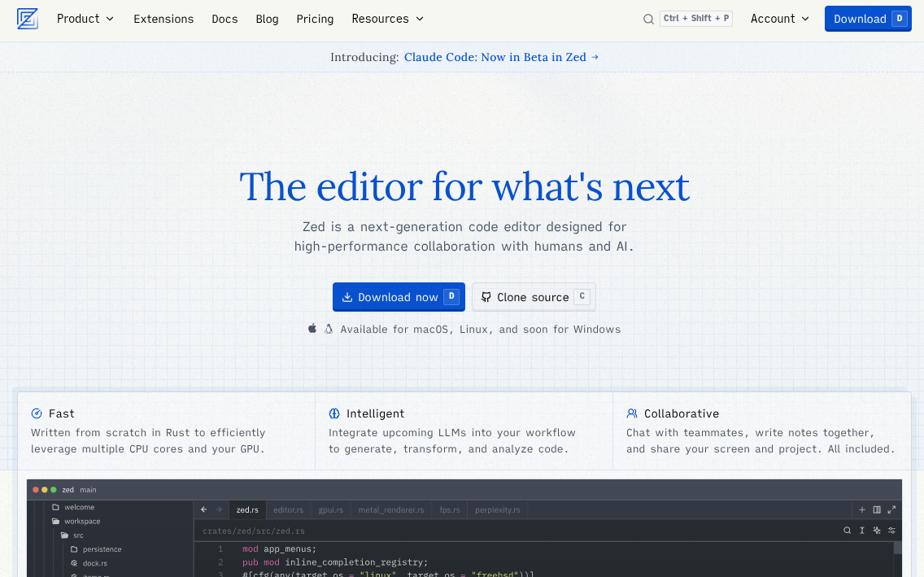
Task: Select the fps.rs tab
Action: coord(450,509)
